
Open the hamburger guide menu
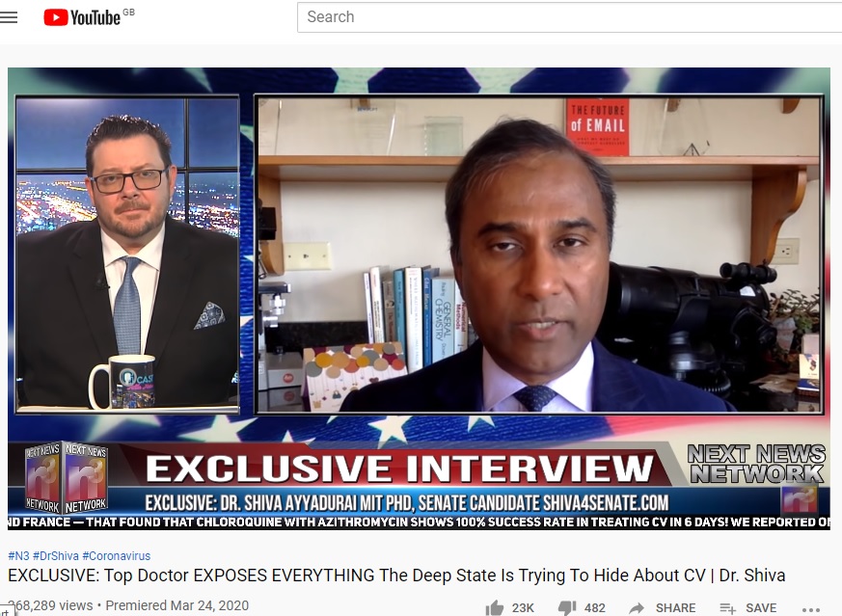pyautogui.click(x=10, y=17)
